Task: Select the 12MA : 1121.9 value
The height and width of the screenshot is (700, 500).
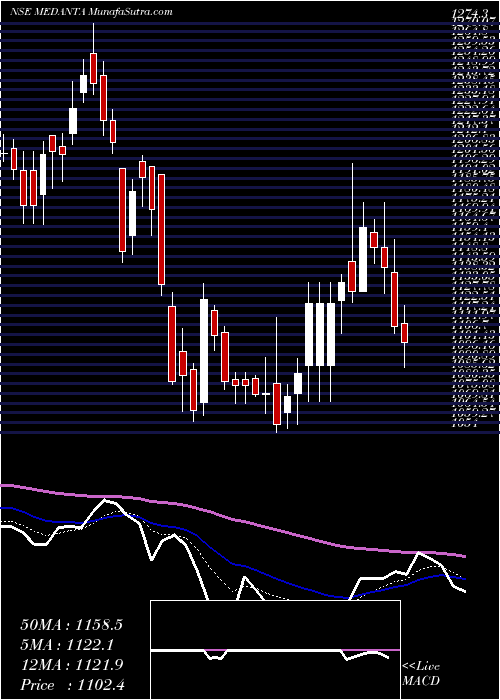Action: tap(71, 664)
